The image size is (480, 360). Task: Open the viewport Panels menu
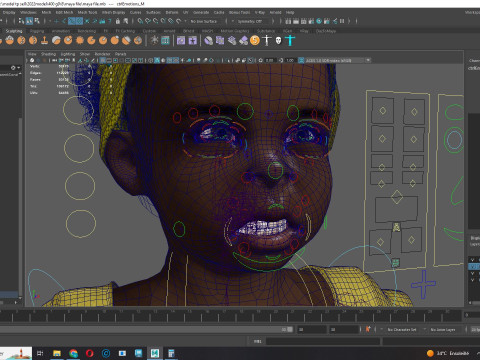coord(121,54)
